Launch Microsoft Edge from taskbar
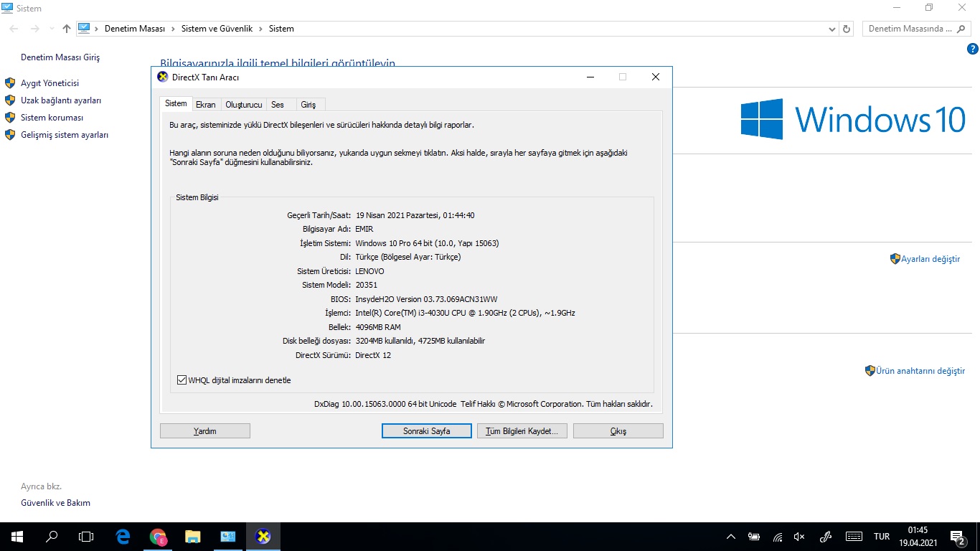The width and height of the screenshot is (980, 551). click(123, 536)
